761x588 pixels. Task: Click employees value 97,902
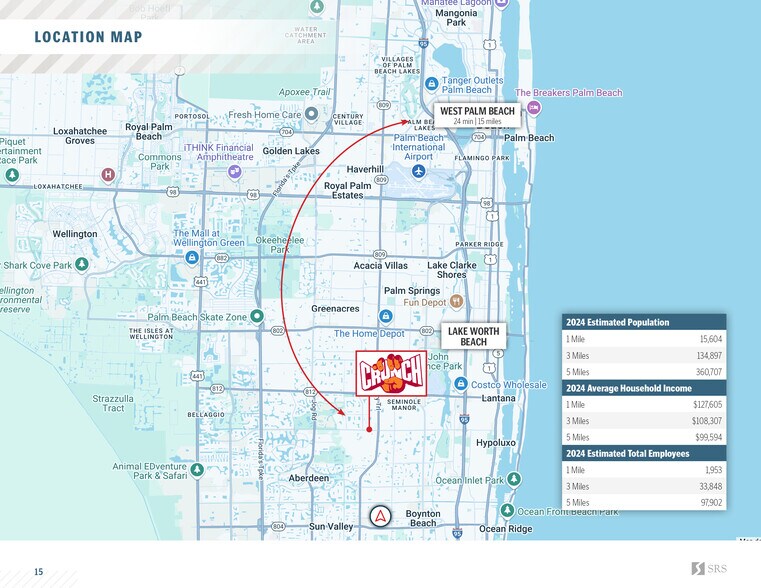coord(711,503)
